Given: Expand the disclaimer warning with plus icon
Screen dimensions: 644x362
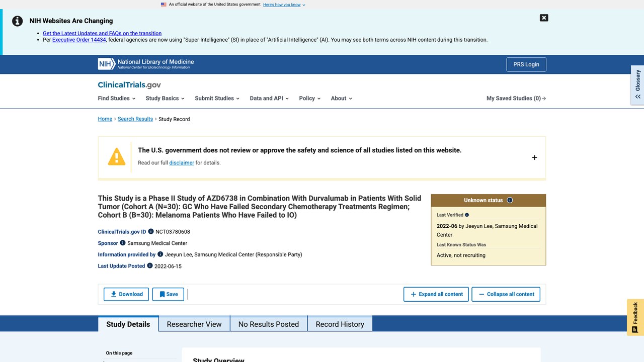Looking at the screenshot, I should [x=534, y=157].
